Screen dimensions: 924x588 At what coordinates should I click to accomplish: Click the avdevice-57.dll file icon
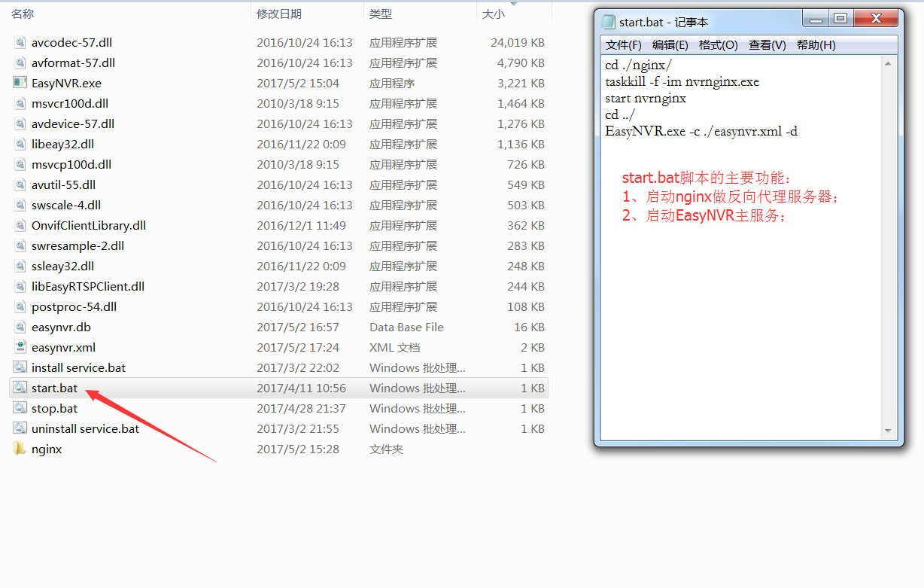pyautogui.click(x=20, y=123)
